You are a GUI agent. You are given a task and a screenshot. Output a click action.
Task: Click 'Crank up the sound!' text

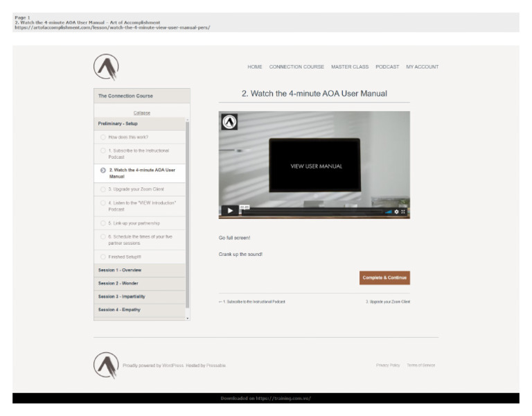coord(240,254)
